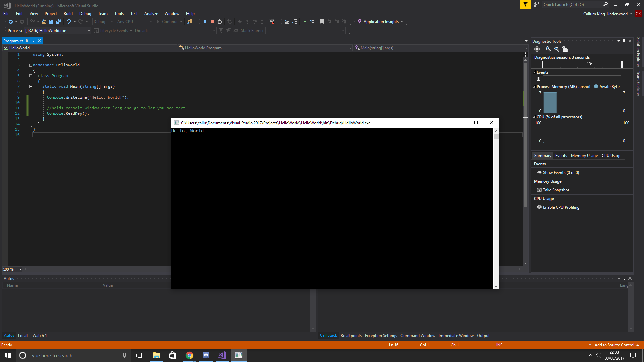Click the notifications flag icon
This screenshot has width=644, height=362.
[x=525, y=5]
